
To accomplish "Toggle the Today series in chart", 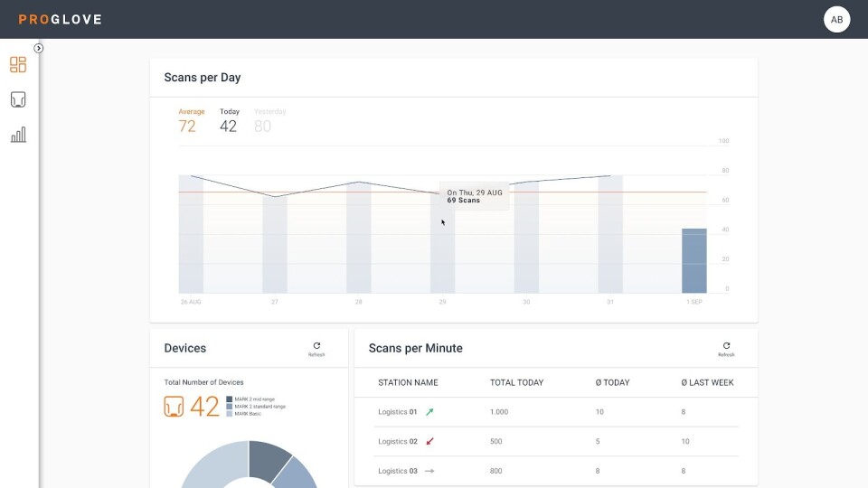I will tap(229, 120).
